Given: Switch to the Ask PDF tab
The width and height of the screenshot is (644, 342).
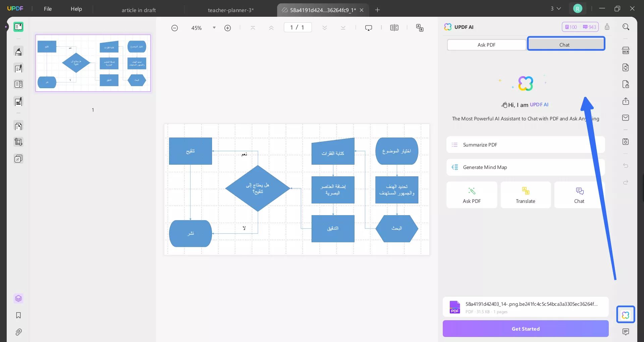Looking at the screenshot, I should pos(486,45).
